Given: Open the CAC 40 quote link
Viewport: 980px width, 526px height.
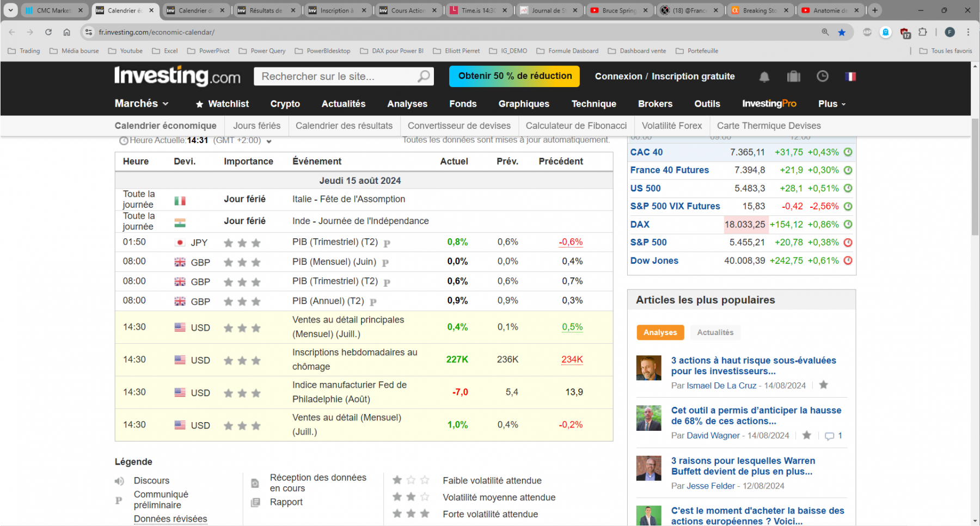Looking at the screenshot, I should coord(646,152).
